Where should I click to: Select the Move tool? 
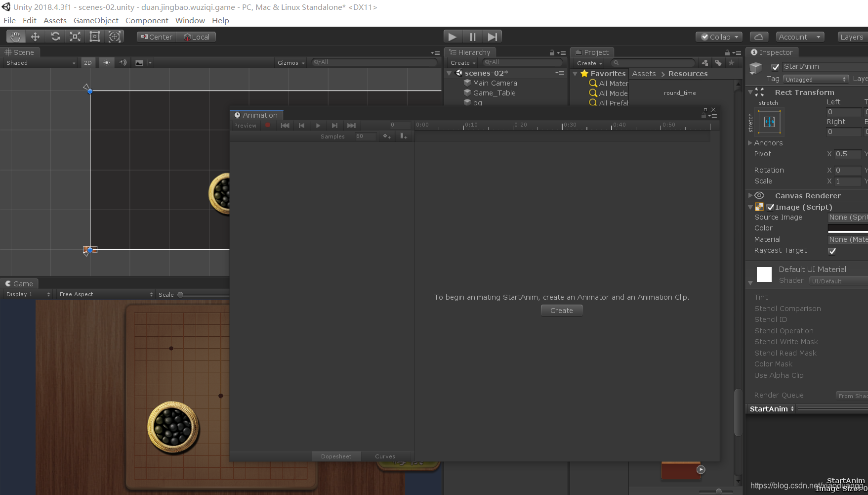(x=35, y=37)
